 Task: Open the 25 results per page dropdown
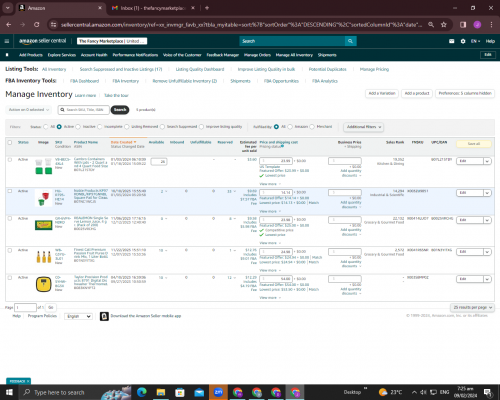tap(472, 307)
